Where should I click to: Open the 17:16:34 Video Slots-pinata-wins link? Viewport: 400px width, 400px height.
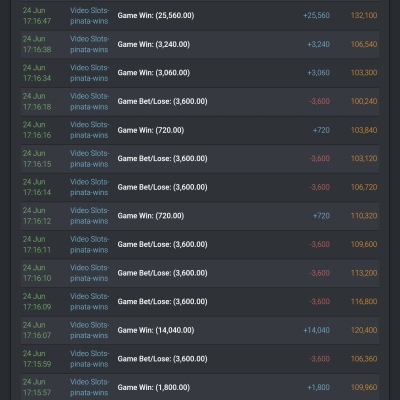click(89, 73)
